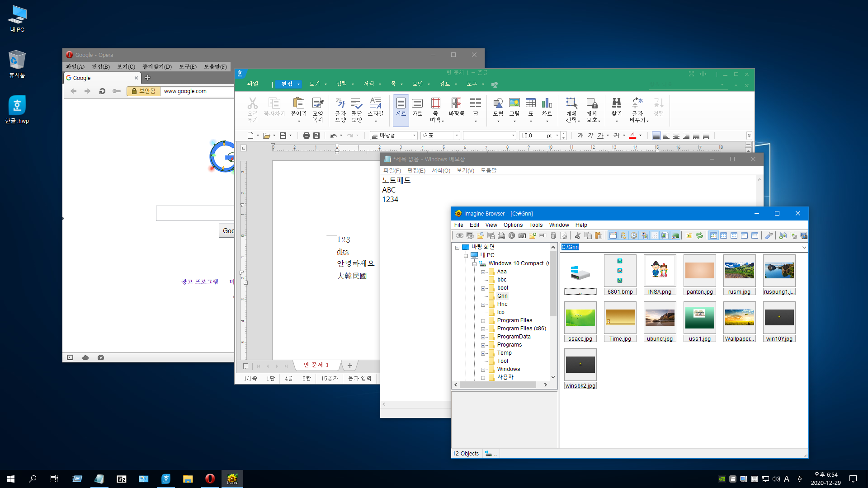868x488 pixels.
Task: Open Opera 즐겨찾기(D) menu
Action: [157, 67]
